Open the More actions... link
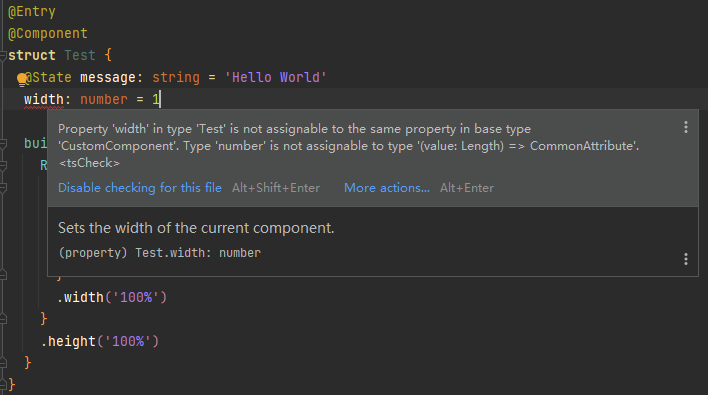Screen dimensions: 708x395 point(387,188)
